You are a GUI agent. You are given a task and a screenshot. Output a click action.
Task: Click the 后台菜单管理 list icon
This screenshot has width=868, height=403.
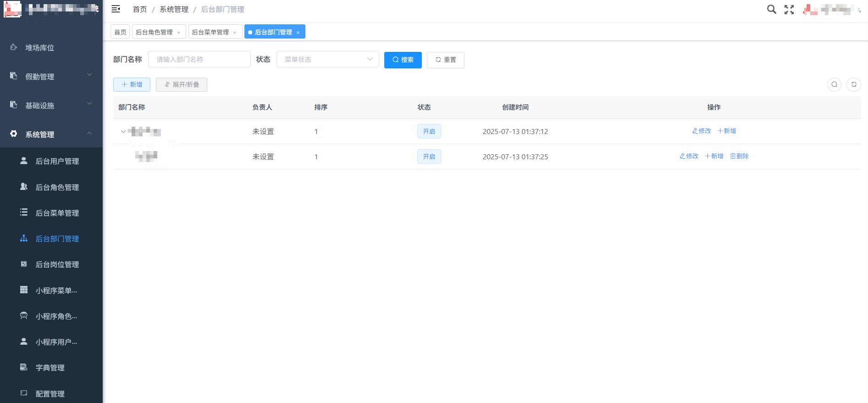[24, 212]
